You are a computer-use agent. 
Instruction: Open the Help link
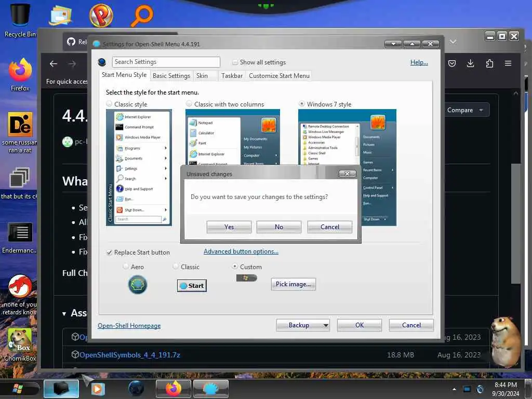click(x=419, y=62)
